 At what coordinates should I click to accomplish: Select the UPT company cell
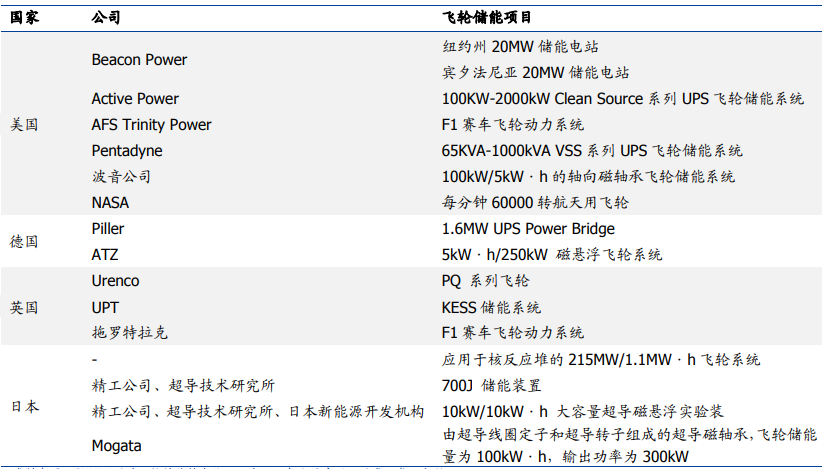(105, 308)
